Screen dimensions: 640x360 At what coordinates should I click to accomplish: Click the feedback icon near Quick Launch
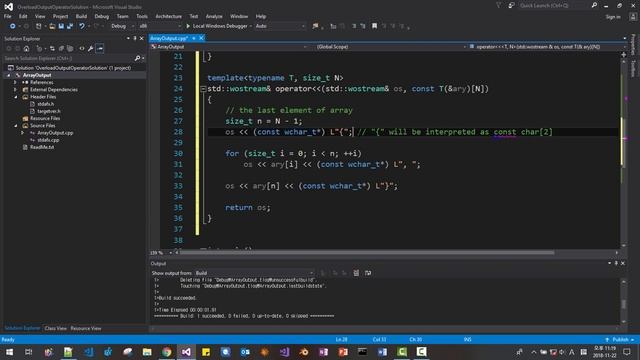(511, 5)
